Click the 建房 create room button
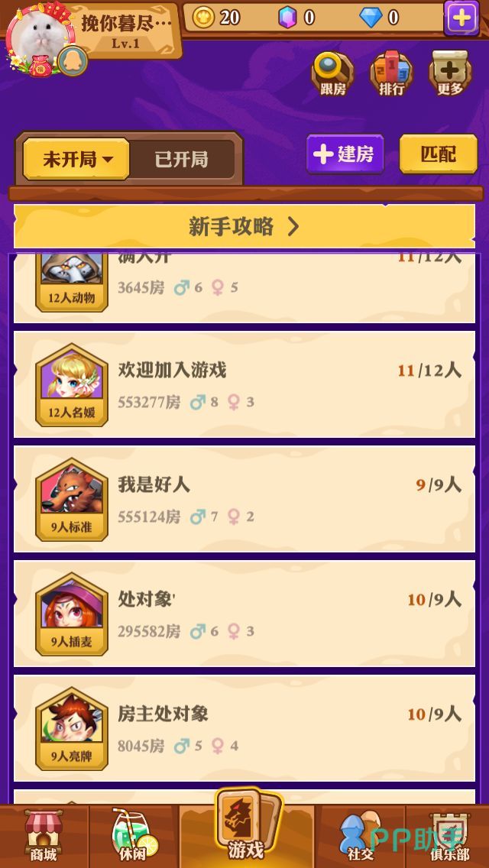Screen dimensions: 489x868 [345, 154]
